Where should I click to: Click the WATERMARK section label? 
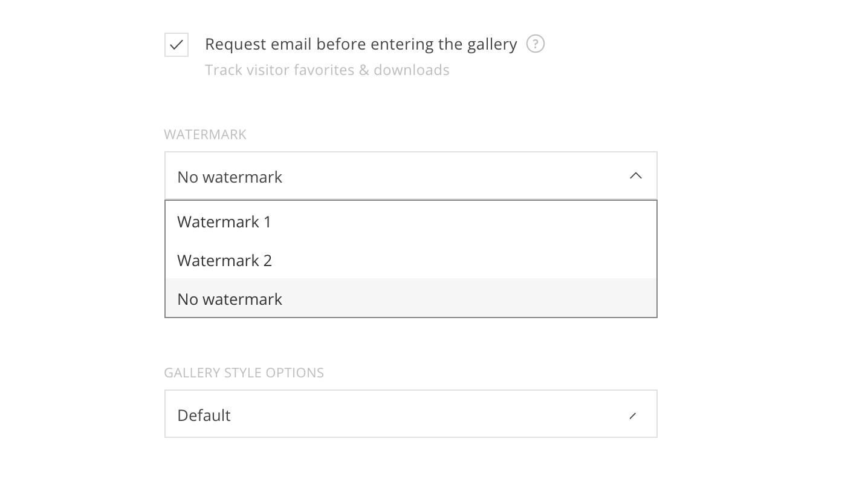[205, 134]
